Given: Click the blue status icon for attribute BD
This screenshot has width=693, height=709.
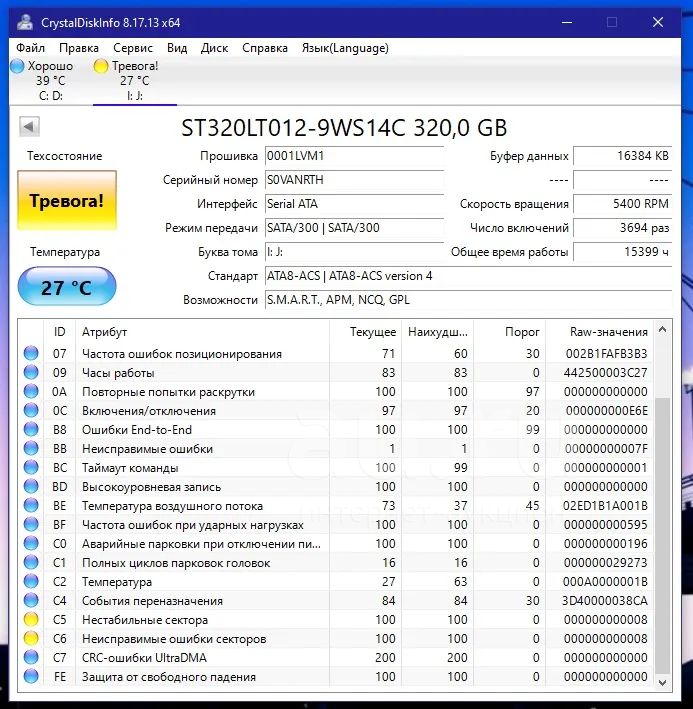Looking at the screenshot, I should (x=31, y=486).
